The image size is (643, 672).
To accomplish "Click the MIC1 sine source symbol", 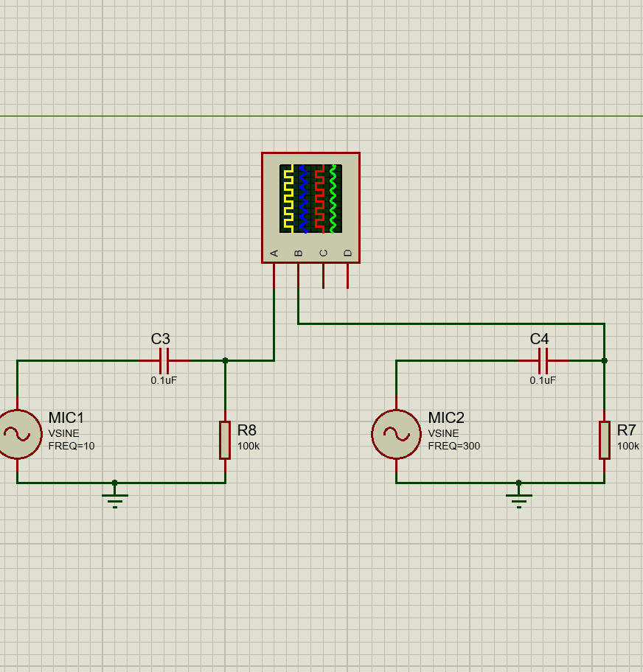I will [18, 435].
